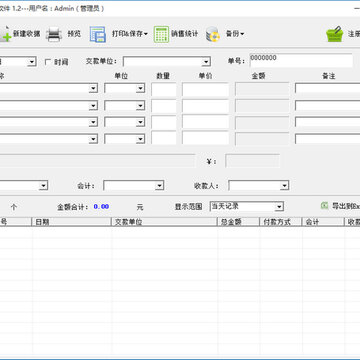Click the 新建收据 new receipt icon
The image size is (360, 360).
click(x=5, y=34)
